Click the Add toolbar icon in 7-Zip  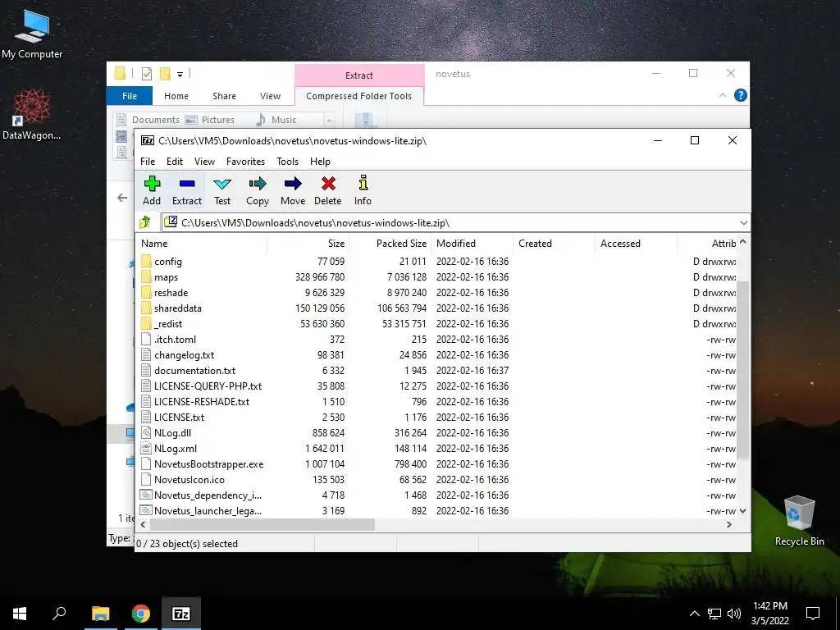152,190
